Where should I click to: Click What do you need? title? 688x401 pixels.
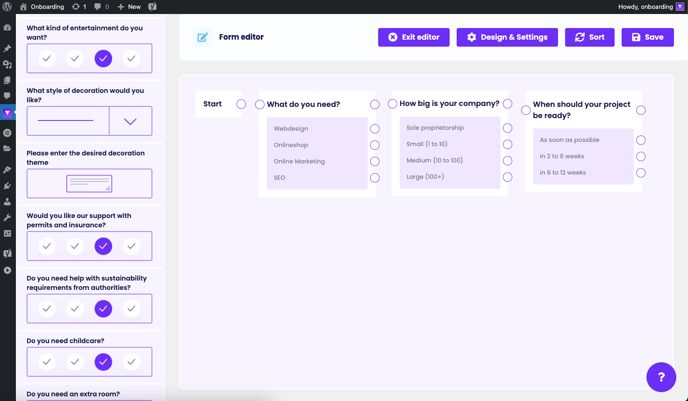coord(303,104)
